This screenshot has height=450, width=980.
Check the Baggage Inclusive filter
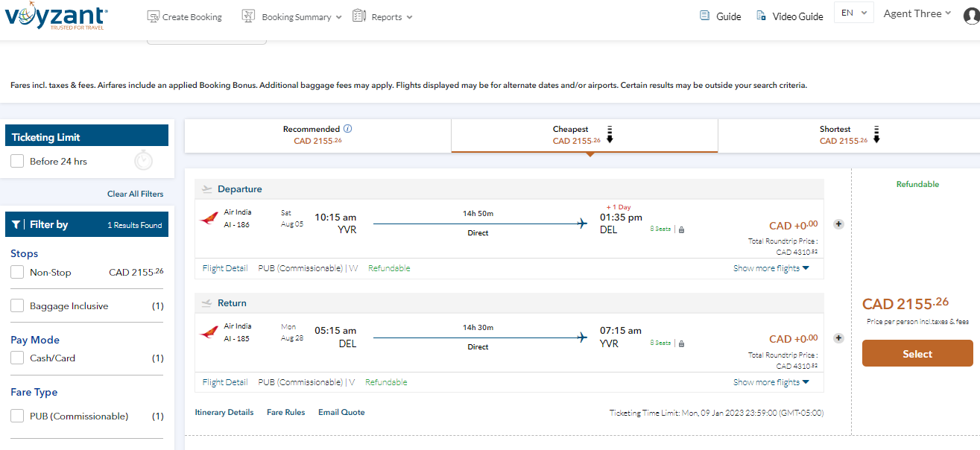[17, 306]
